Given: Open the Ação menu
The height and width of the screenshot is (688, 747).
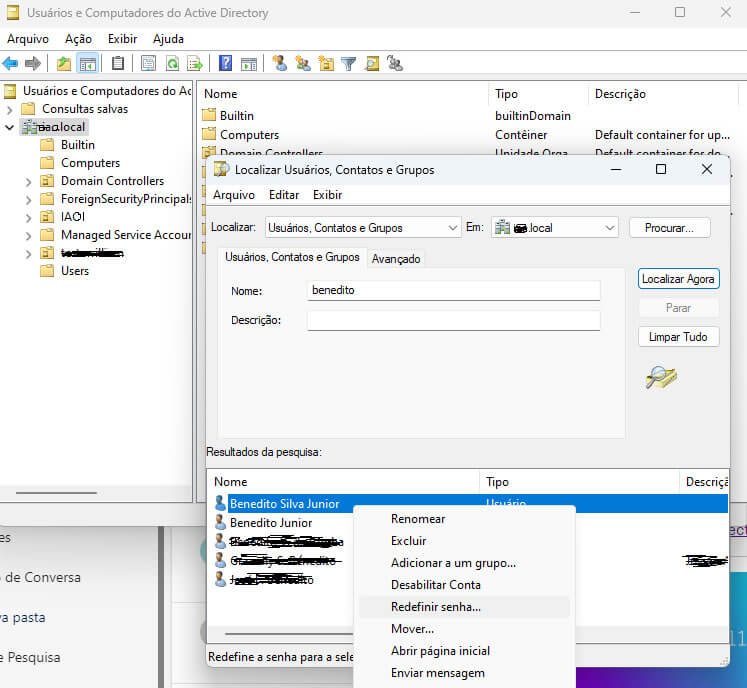Looking at the screenshot, I should click(x=78, y=39).
